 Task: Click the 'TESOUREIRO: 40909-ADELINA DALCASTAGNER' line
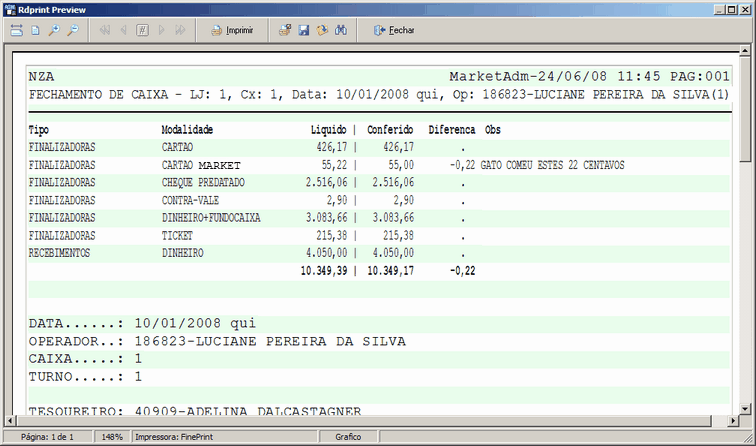[x=195, y=411]
